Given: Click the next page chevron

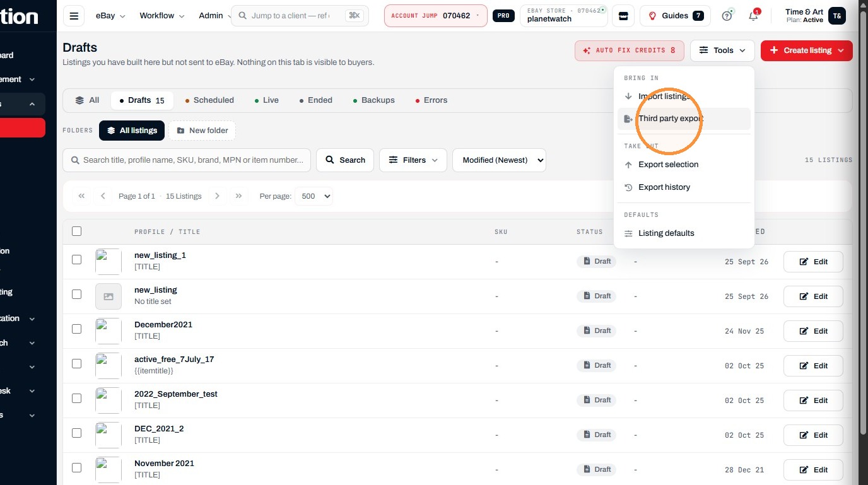Looking at the screenshot, I should click(217, 196).
